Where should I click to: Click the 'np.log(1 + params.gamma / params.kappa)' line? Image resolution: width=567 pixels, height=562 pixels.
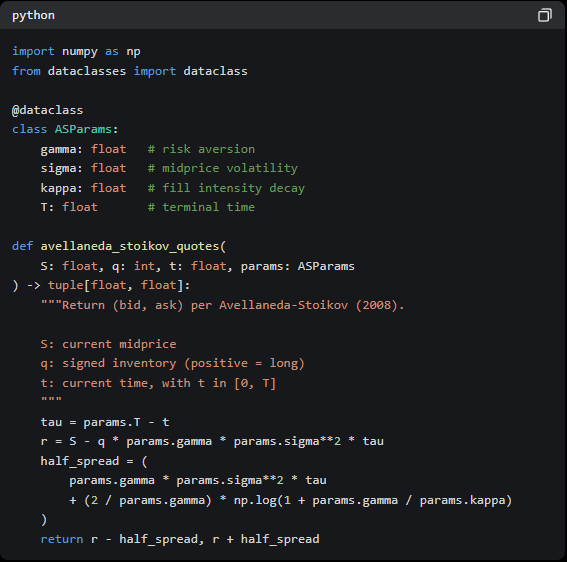tap(291, 500)
